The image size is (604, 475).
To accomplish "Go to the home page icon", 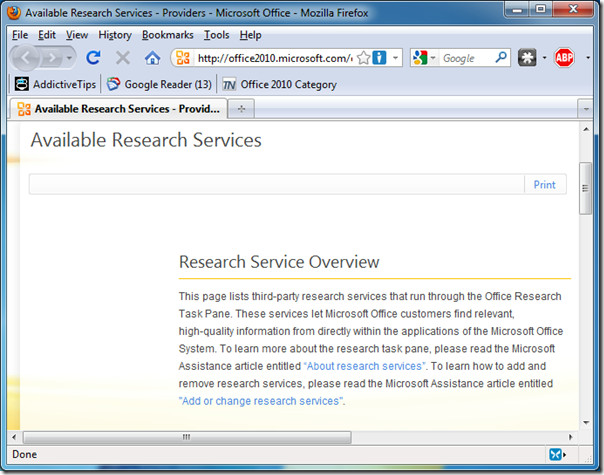I will click(x=152, y=58).
